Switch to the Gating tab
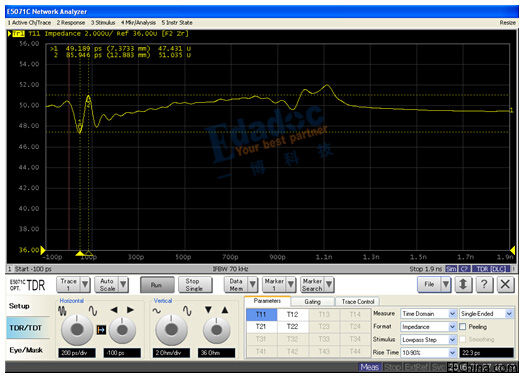Screen dimensions: 524x381 [x=312, y=302]
